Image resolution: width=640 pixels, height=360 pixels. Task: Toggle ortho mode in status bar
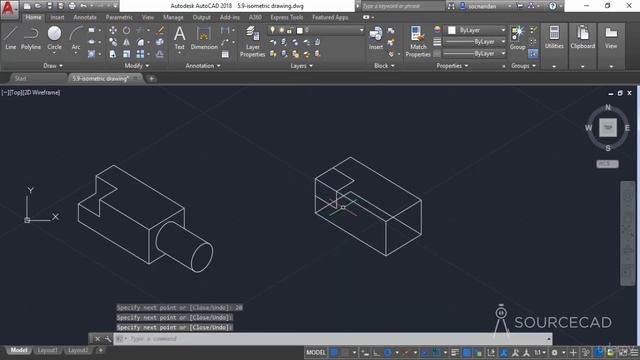376,353
